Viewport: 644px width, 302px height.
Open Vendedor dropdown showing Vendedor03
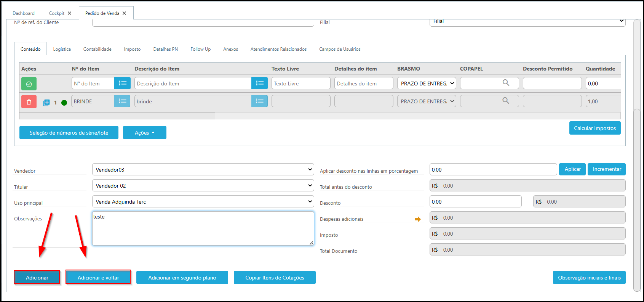(x=203, y=169)
